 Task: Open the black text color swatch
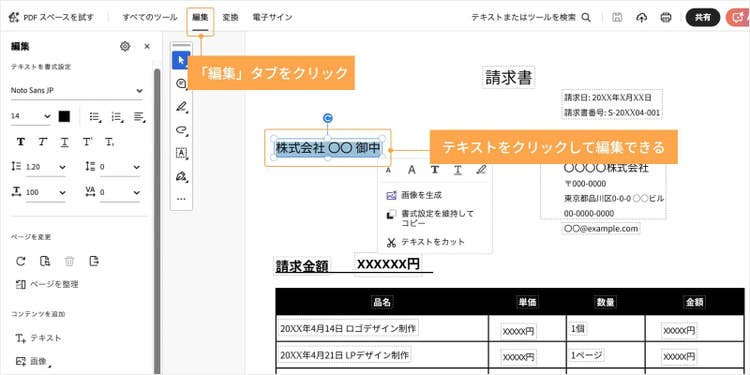(x=64, y=116)
